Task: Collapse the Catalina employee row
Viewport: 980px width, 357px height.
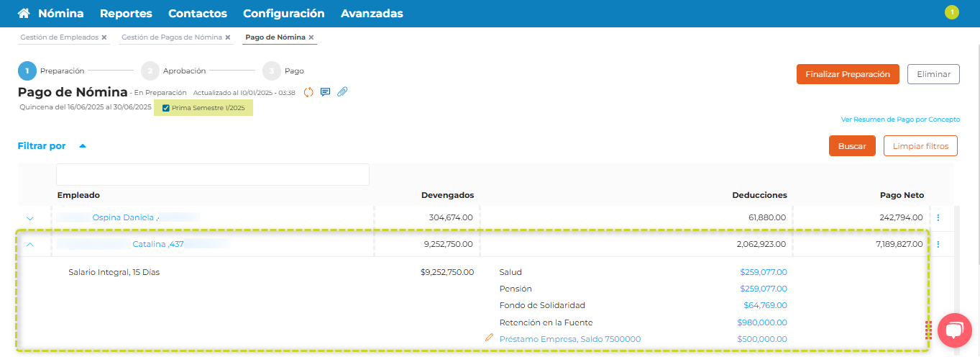Action: [30, 245]
